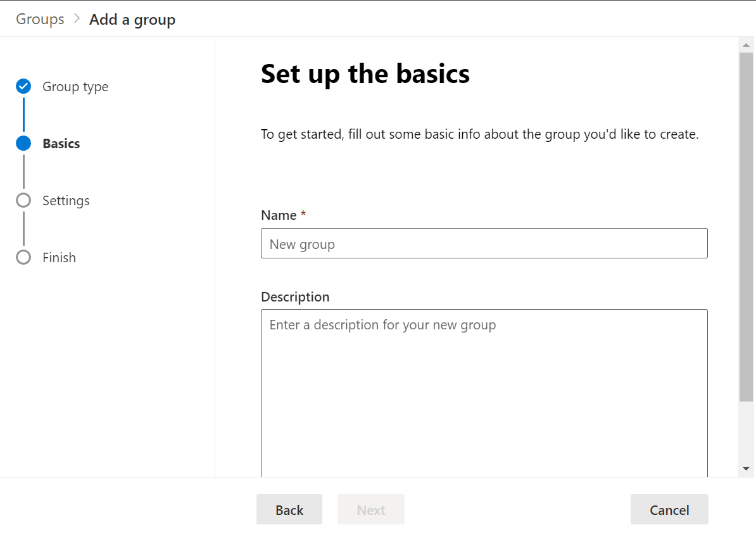Viewport: 756px width, 539px height.
Task: Click the Finish step circle indicator
Action: [x=23, y=257]
